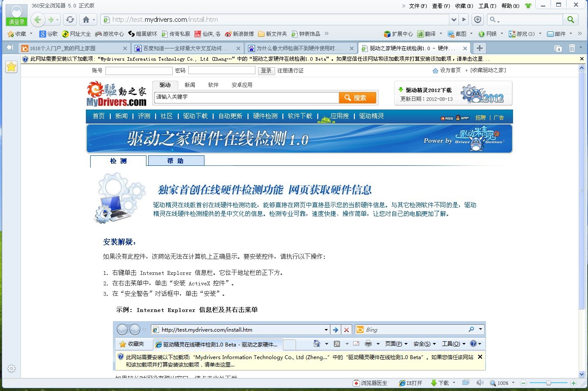Open the 下载 dropdown arrow in the status bar
Screen dimensions: 588x391
454,383
